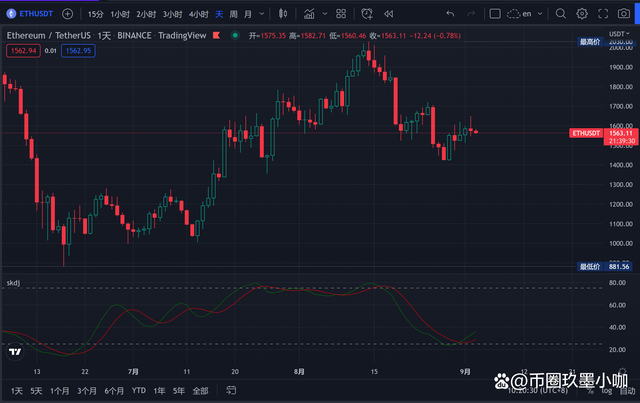Select the 15分 interval

tap(96, 14)
